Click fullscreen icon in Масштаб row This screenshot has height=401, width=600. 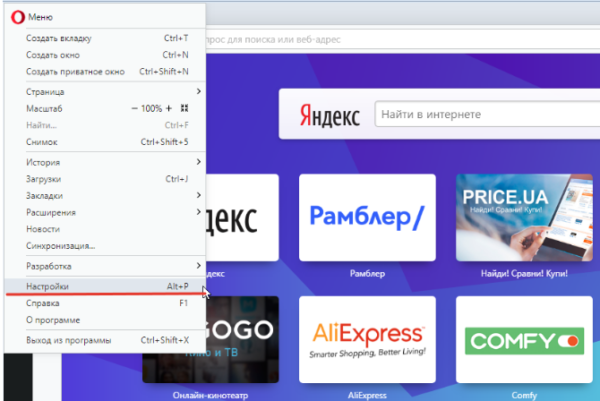184,108
